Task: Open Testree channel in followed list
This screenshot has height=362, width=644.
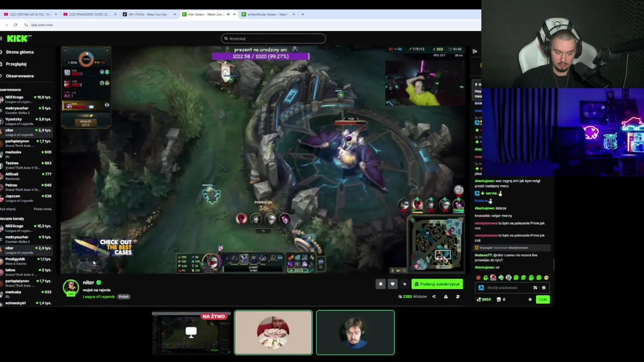Action: [x=26, y=165]
